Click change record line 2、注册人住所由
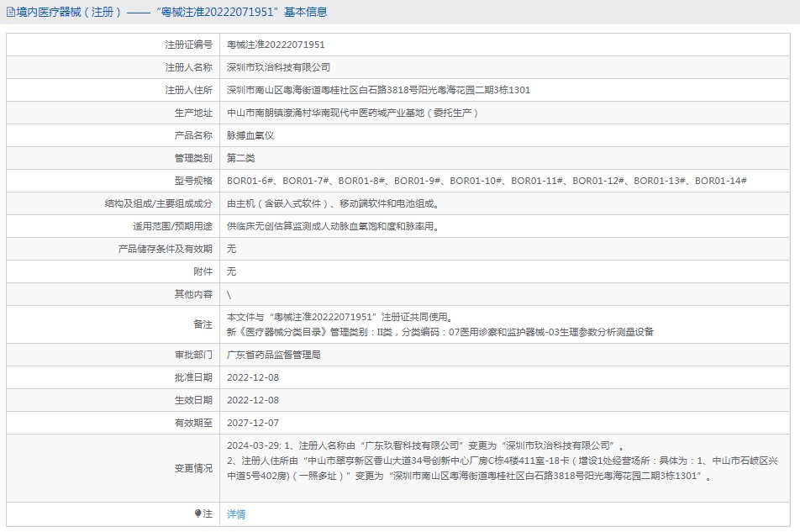 point(503,468)
